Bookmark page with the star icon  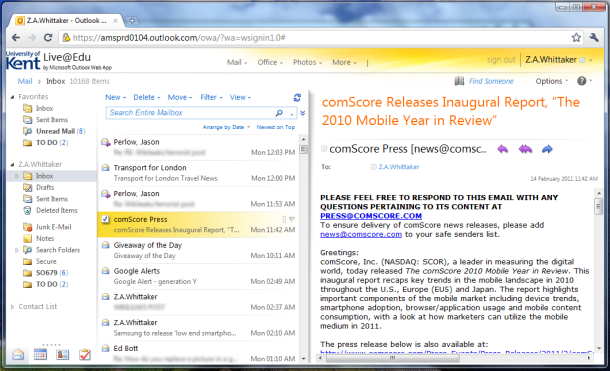(x=576, y=38)
